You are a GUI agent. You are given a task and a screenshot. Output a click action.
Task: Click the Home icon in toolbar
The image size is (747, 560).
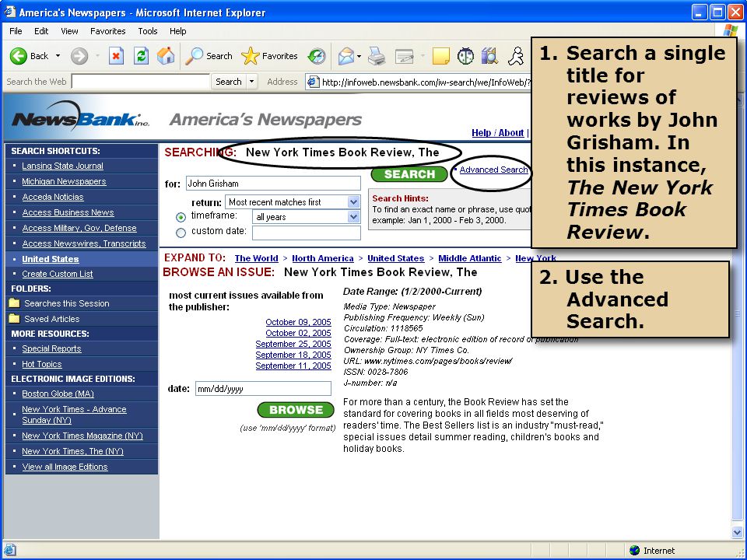166,56
